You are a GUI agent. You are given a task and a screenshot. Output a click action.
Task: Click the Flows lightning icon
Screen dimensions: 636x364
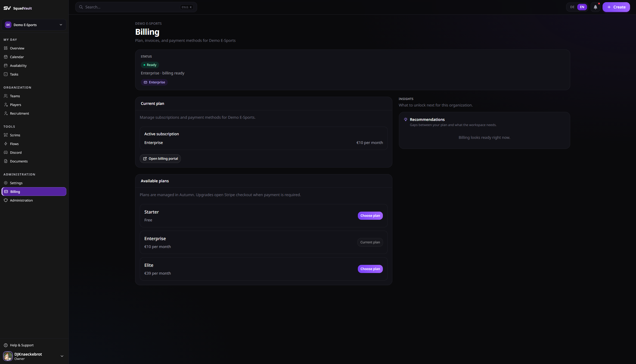(6, 144)
